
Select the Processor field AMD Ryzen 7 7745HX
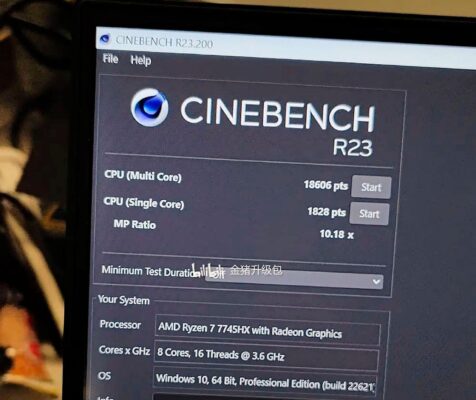point(267,330)
